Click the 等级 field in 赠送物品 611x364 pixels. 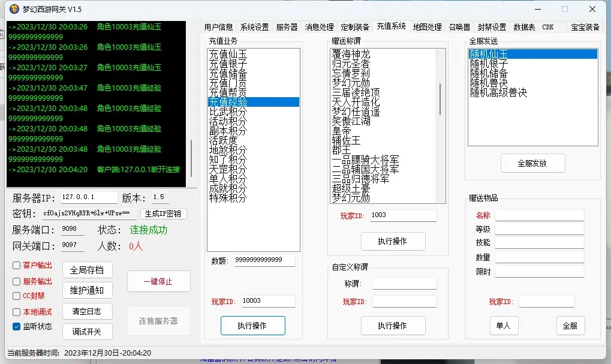coord(540,228)
